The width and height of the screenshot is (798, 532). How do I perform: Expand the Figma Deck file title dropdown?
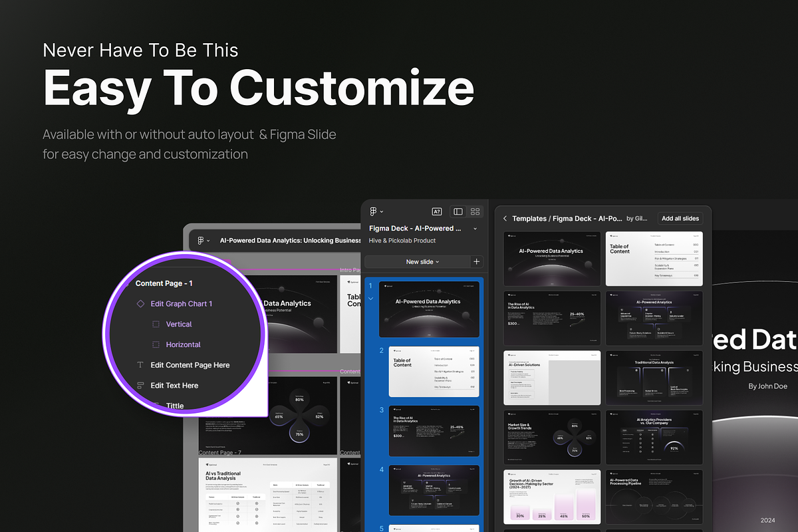click(475, 228)
